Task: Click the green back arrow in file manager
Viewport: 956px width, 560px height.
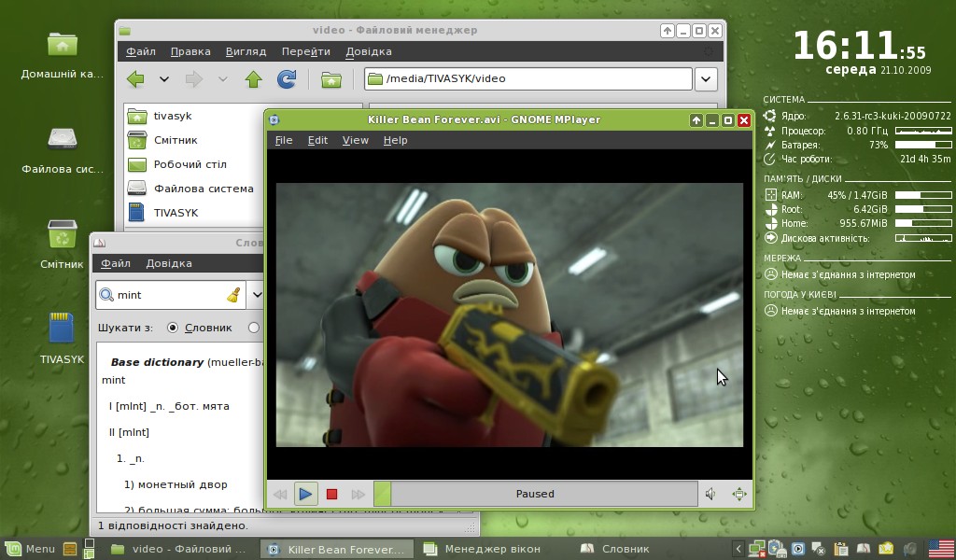Action: click(x=135, y=79)
